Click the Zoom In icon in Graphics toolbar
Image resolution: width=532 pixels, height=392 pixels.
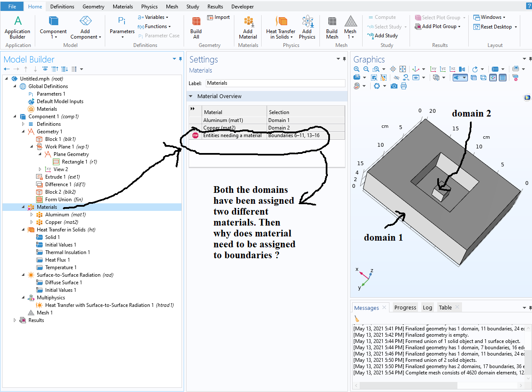pyautogui.click(x=356, y=69)
